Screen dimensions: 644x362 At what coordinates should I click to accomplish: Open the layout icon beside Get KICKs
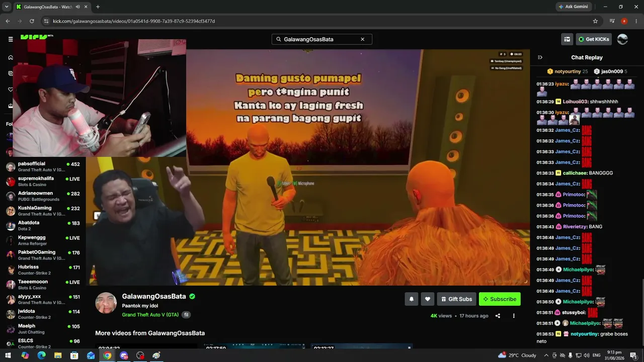click(x=567, y=39)
